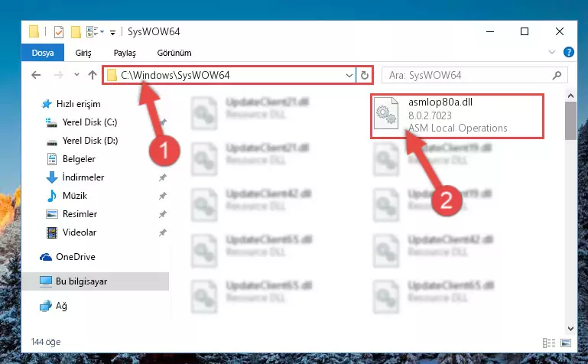Viewport: 588px width, 364px height.
Task: Open Belgeler folder in sidebar
Action: pos(79,159)
